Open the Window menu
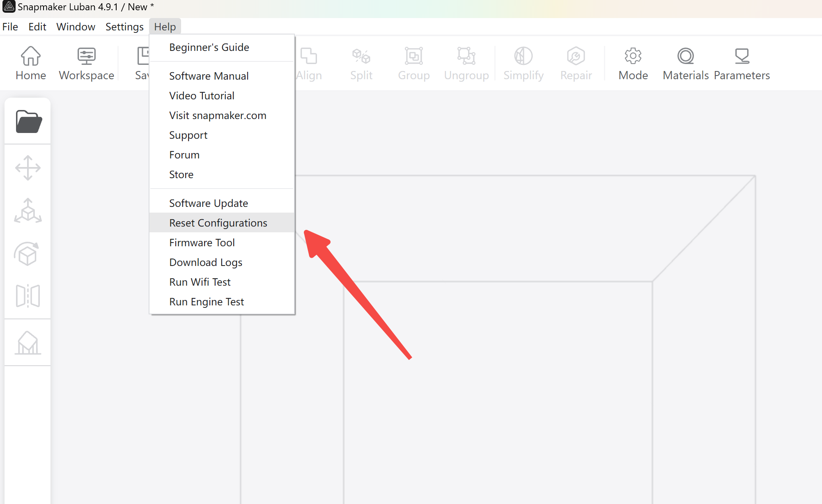This screenshot has height=504, width=822. point(76,27)
